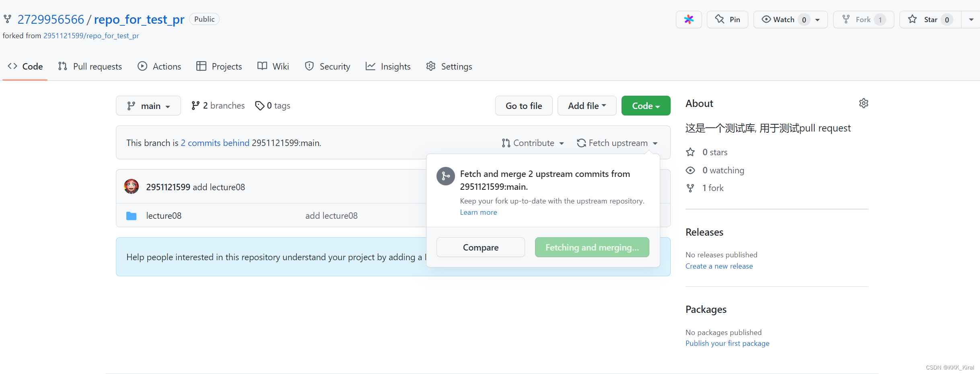Open repo_for_test_pr repository link
This screenshot has height=374, width=980.
click(x=139, y=19)
